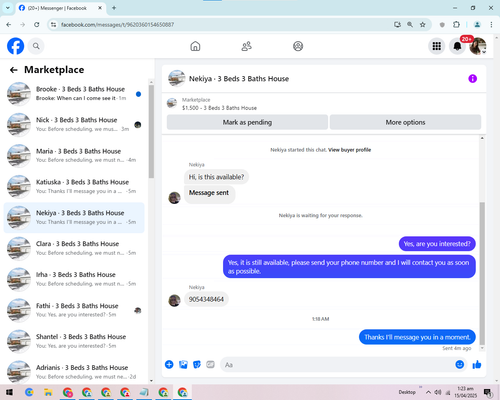The width and height of the screenshot is (500, 400).
Task: Open the browser zoom magnifier icon
Action: (410, 25)
